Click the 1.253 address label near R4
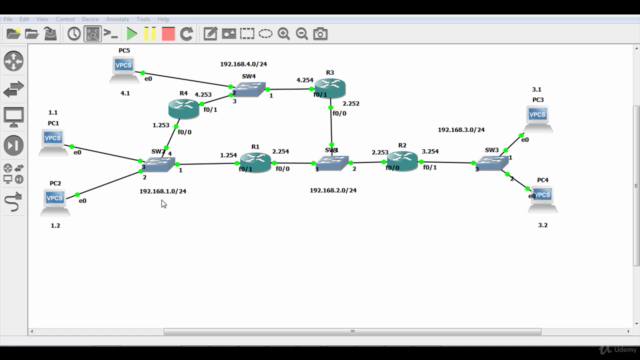Screen dimensions: 640x360 coord(161,125)
